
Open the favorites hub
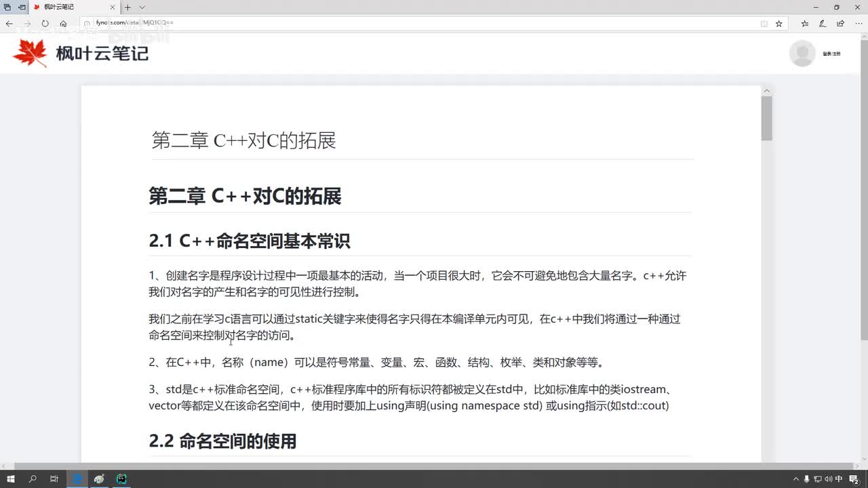(805, 23)
